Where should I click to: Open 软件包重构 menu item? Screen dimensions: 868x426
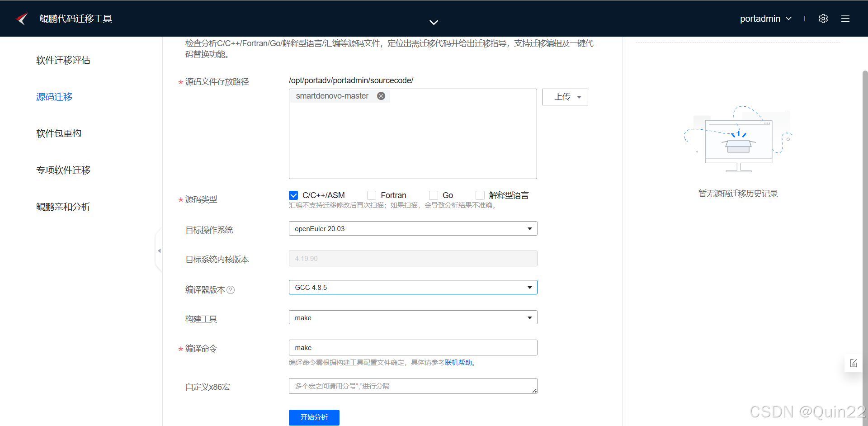(59, 133)
